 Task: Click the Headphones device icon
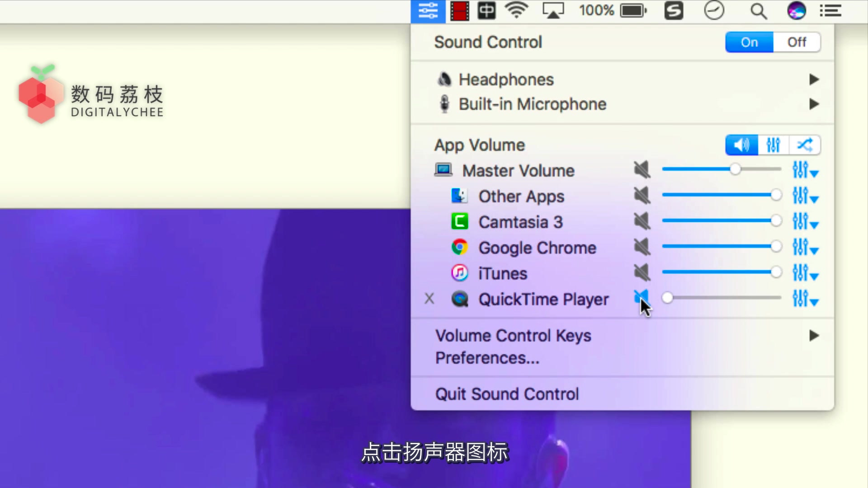coord(444,79)
